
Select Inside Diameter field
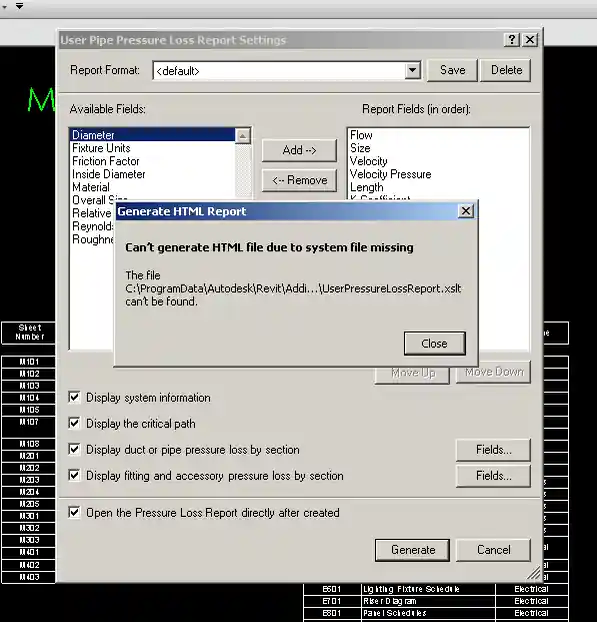pyautogui.click(x=109, y=174)
